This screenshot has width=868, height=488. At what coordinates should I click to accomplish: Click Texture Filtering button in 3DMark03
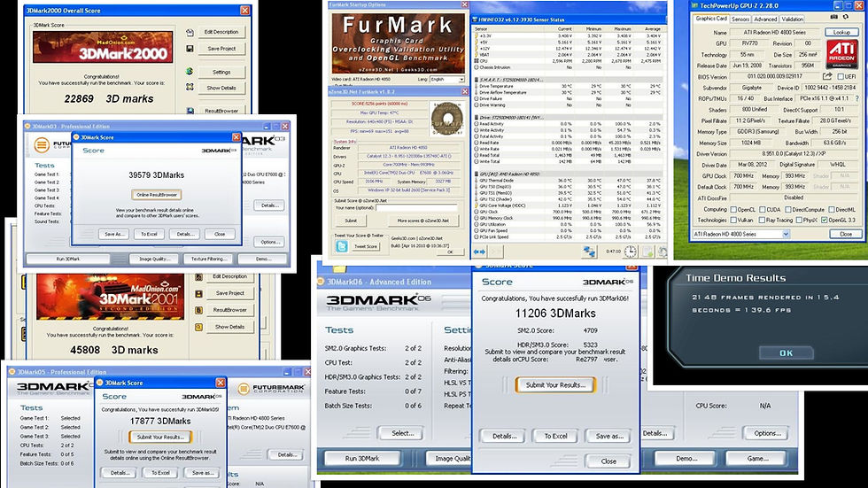pos(209,259)
